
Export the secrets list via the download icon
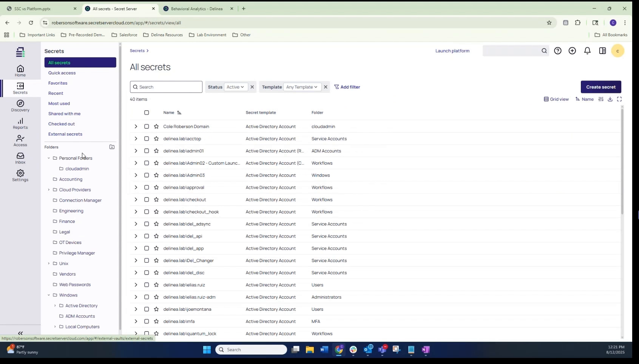click(610, 99)
